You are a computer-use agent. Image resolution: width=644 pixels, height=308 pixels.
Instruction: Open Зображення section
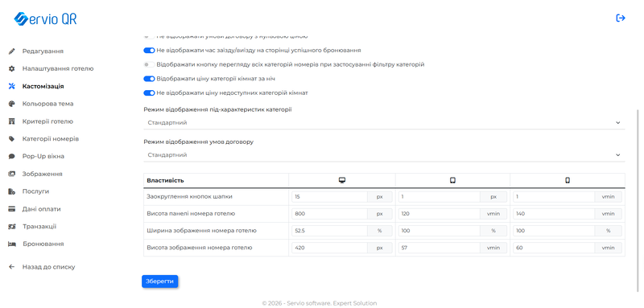click(x=43, y=174)
